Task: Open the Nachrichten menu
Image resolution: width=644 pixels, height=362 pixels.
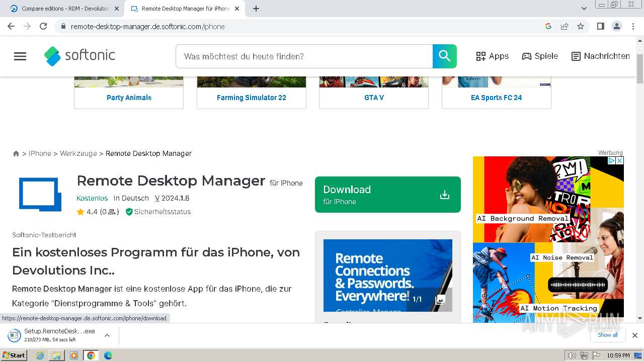Action: click(601, 56)
